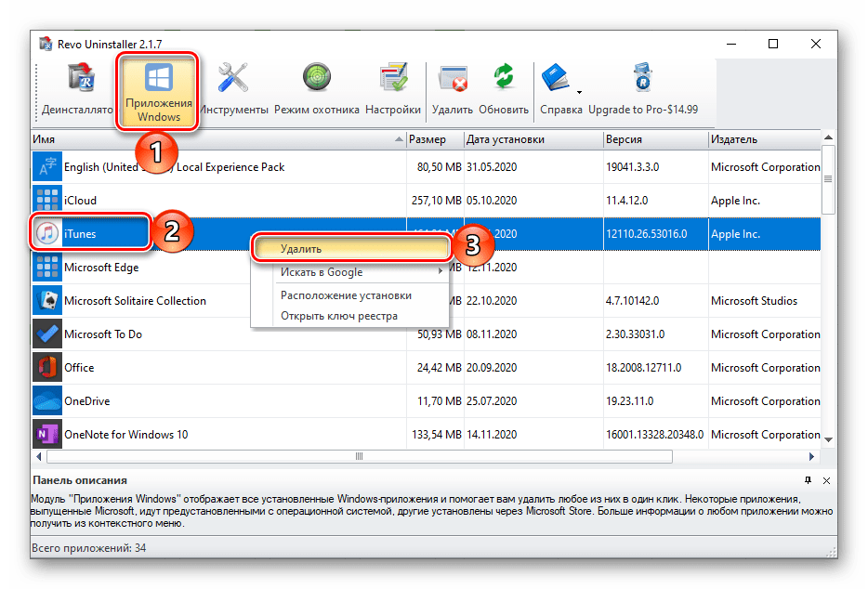Choose Удалить in the context menu
Image resolution: width=868 pixels, height=589 pixels.
[x=351, y=249]
